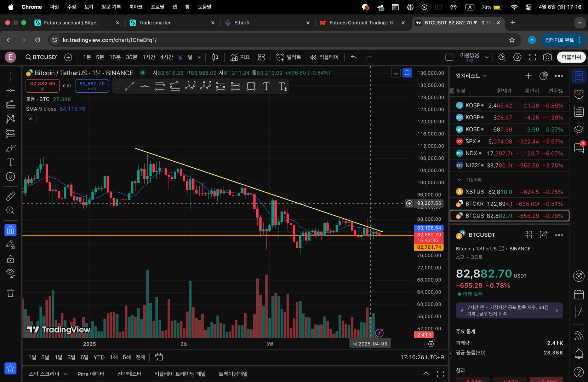Click the symbol search BTCUSD field

[41, 57]
